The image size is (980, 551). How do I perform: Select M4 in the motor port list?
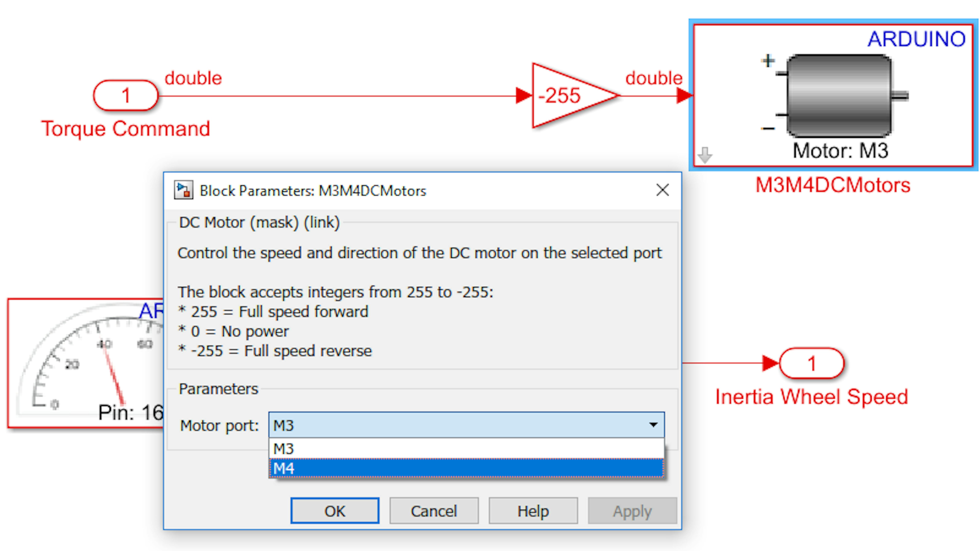point(466,468)
